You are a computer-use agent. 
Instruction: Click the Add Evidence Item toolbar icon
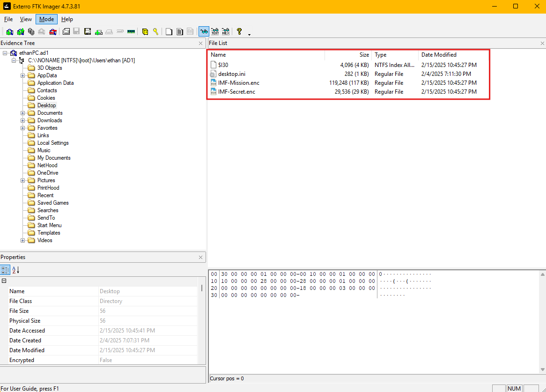pyautogui.click(x=9, y=32)
